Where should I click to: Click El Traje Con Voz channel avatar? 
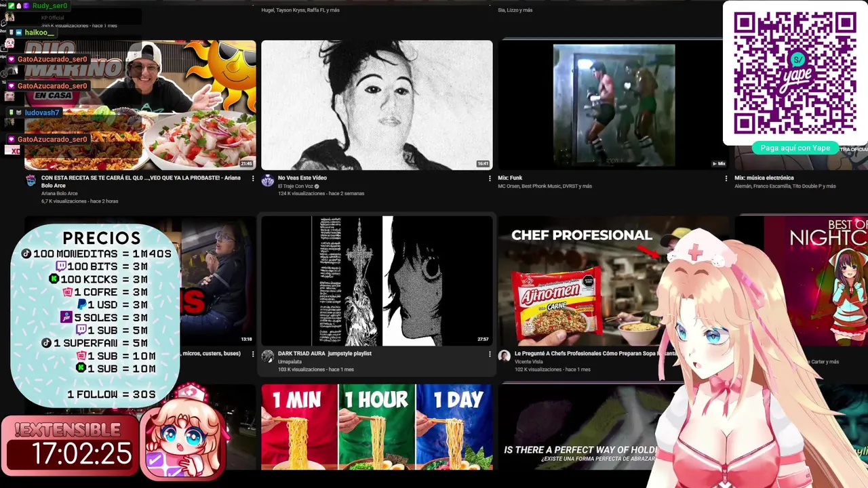(x=268, y=180)
